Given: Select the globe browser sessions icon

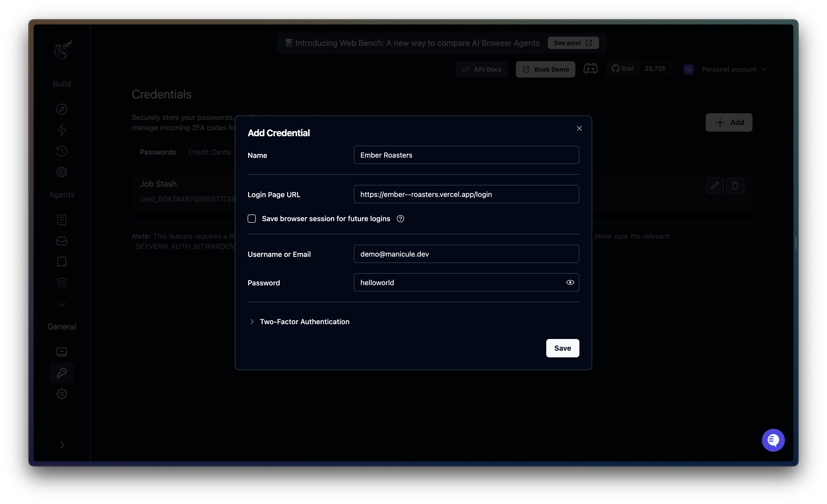Looking at the screenshot, I should 62,172.
